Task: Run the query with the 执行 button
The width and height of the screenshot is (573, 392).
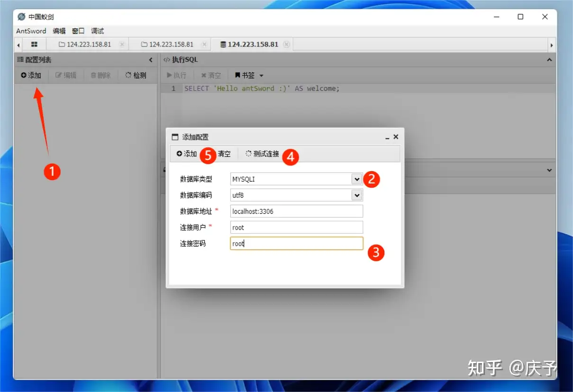Action: pos(177,75)
